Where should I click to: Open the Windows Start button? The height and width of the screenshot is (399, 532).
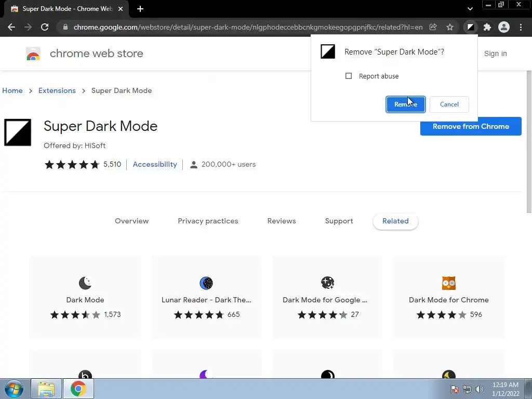tap(14, 389)
